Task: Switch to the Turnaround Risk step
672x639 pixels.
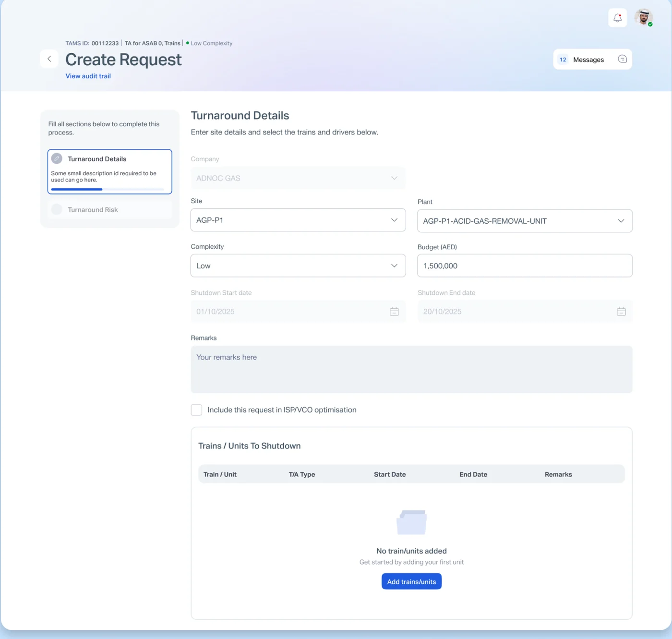Action: (x=110, y=209)
